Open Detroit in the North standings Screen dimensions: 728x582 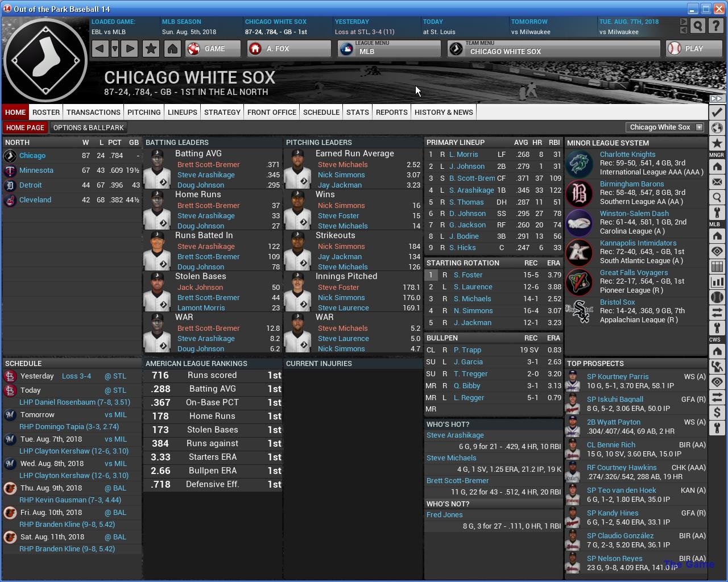coord(31,185)
